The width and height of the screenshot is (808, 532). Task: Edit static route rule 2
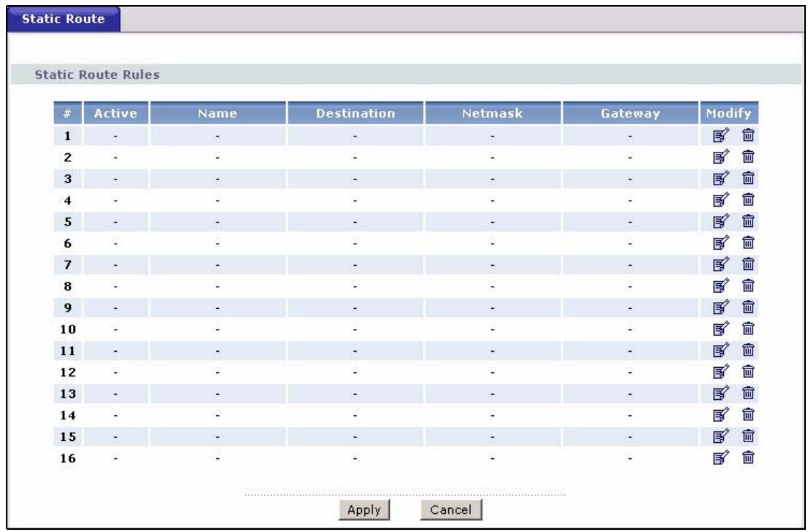coord(721,157)
